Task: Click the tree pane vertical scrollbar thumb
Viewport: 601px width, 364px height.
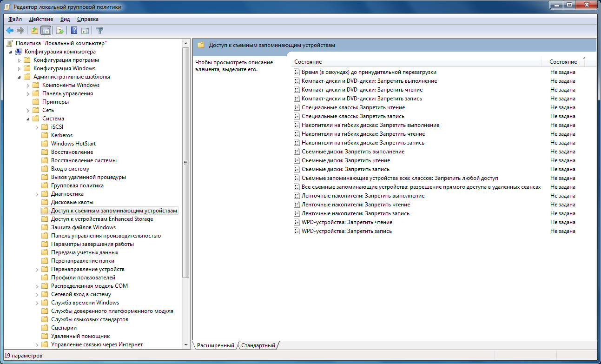Action: click(x=185, y=163)
